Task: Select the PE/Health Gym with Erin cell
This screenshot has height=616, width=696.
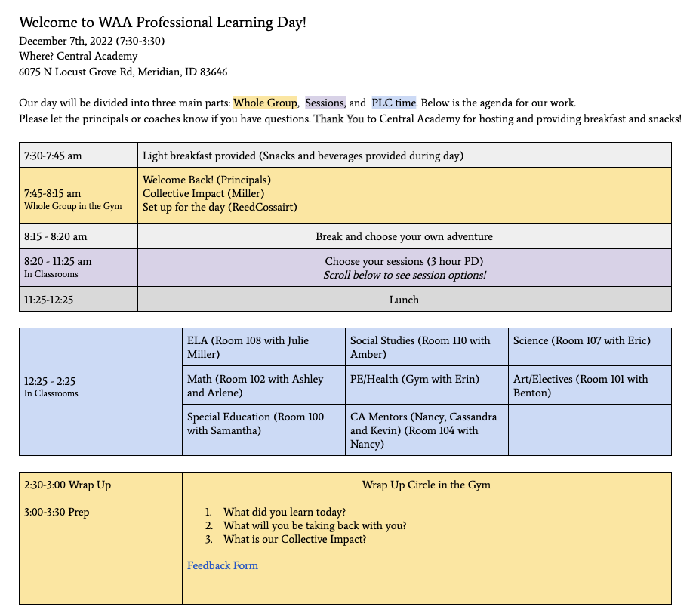Action: [414, 379]
